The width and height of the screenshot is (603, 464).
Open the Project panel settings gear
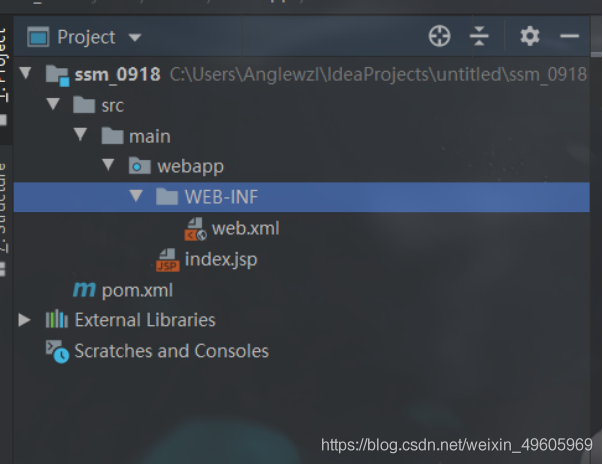click(530, 36)
